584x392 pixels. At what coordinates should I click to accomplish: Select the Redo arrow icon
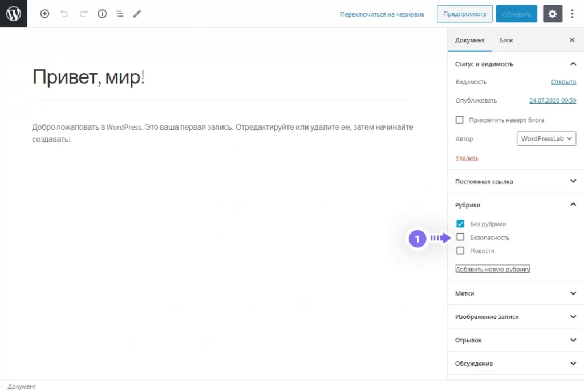(x=83, y=14)
